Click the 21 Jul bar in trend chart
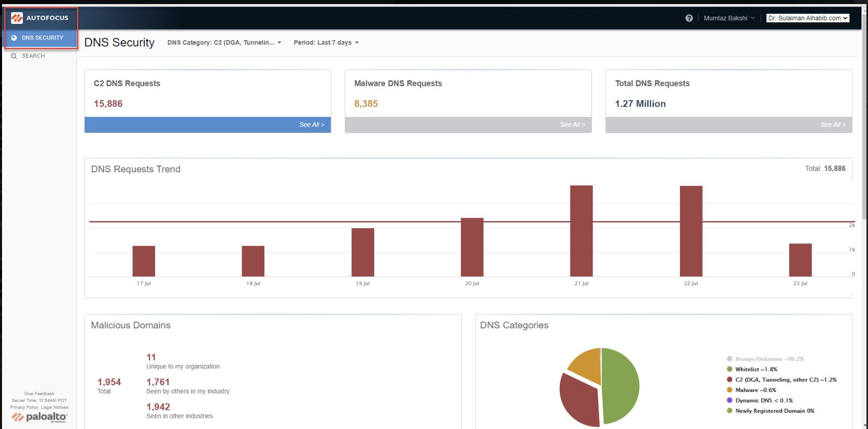 coord(581,231)
